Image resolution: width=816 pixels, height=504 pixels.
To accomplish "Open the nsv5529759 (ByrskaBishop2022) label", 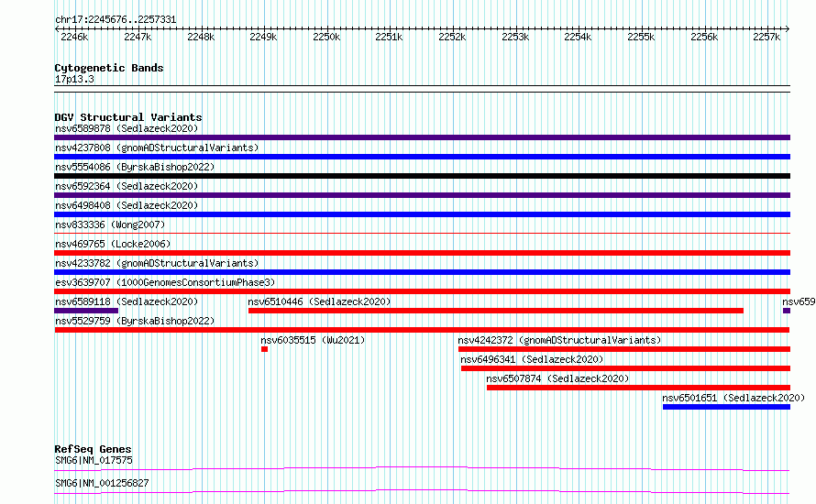I will click(x=135, y=321).
